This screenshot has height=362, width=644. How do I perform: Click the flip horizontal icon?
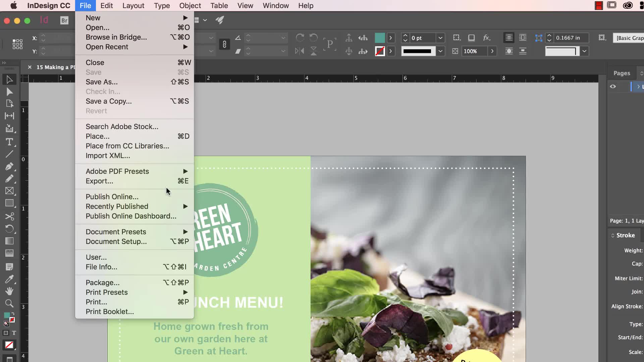(300, 51)
